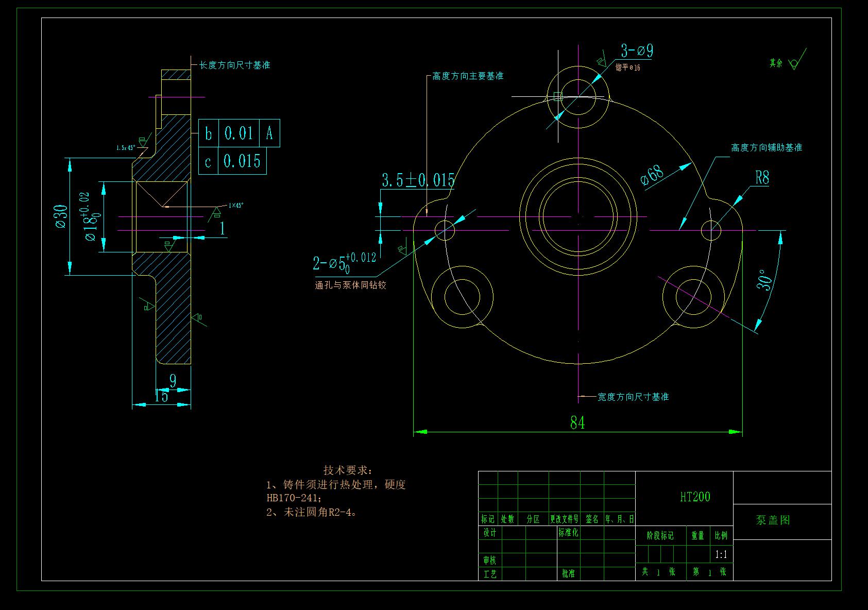868x610 pixels.
Task: Select the 30° angular dimension
Action: tap(765, 280)
